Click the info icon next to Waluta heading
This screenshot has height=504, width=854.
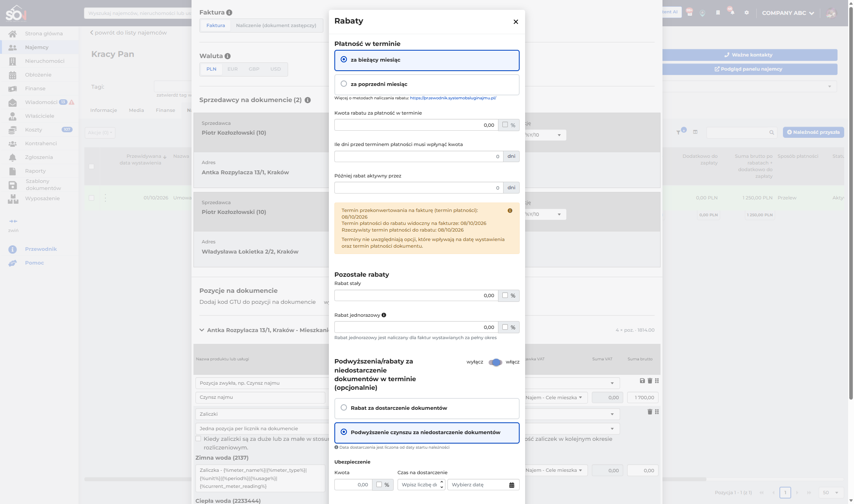pos(228,56)
